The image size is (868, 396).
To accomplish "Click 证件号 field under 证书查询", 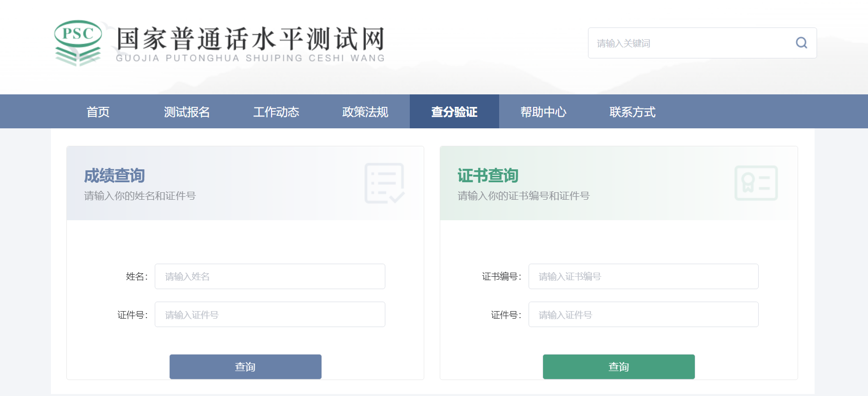I will point(643,315).
